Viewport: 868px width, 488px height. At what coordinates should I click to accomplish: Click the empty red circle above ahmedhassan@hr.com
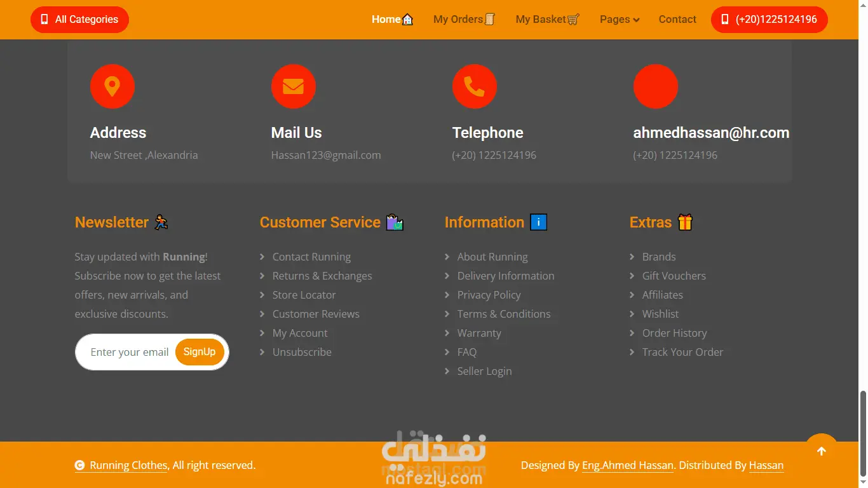(x=656, y=86)
